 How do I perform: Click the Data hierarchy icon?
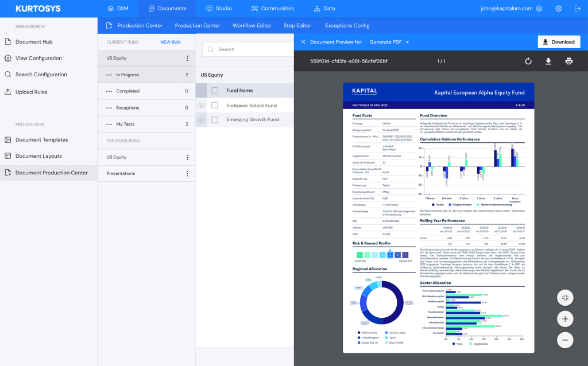coord(317,8)
